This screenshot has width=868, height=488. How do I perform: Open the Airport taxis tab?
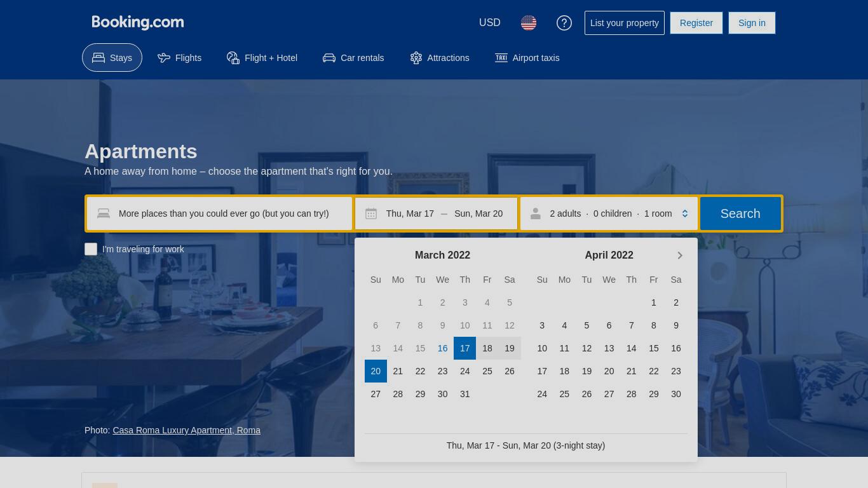tap(527, 58)
